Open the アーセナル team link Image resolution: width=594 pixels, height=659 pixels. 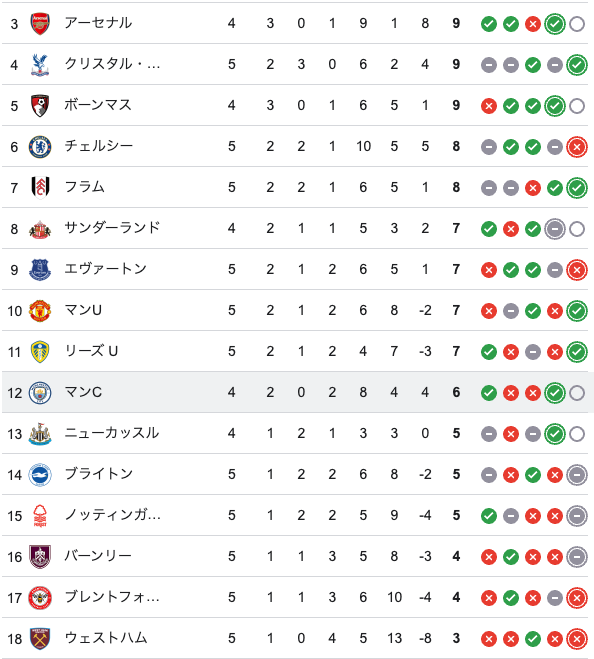pos(98,23)
